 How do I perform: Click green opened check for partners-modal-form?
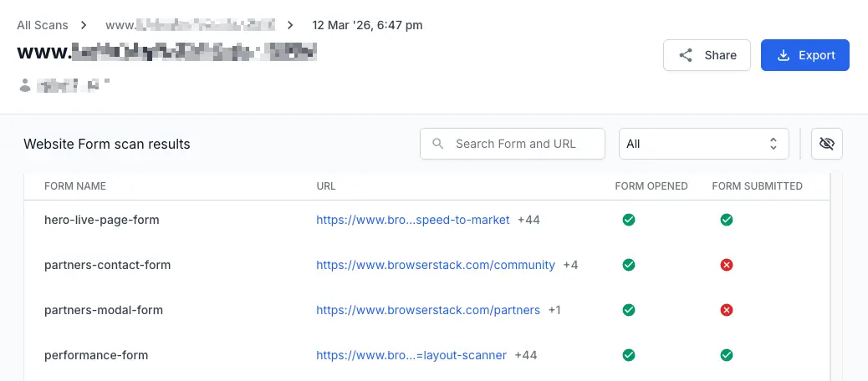tap(629, 310)
